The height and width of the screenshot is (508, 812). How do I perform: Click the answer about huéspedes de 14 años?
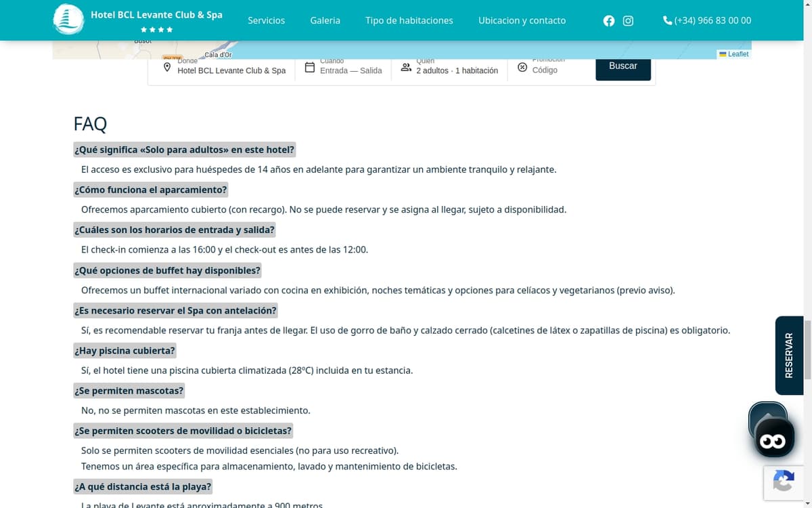(319, 169)
